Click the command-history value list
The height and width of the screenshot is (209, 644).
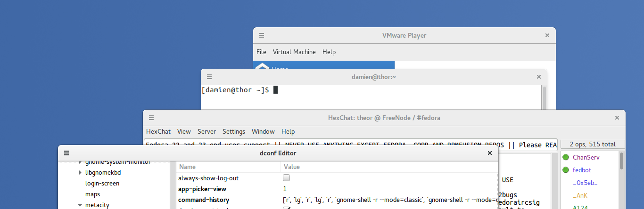coord(390,200)
